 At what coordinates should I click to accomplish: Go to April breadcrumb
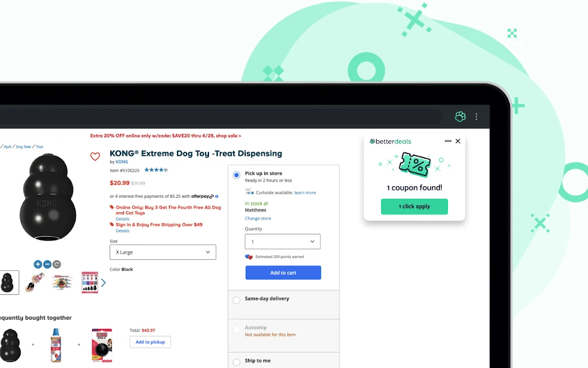pyautogui.click(x=7, y=147)
